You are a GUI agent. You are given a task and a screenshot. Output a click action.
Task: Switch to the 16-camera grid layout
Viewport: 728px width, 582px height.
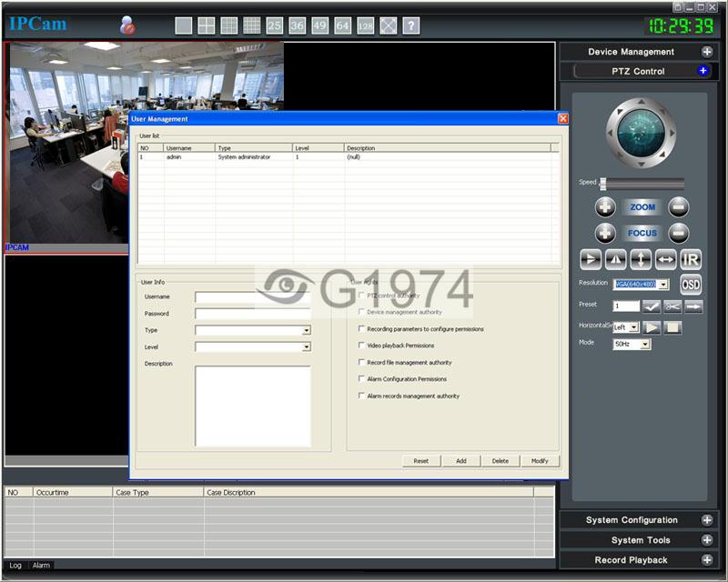point(252,25)
